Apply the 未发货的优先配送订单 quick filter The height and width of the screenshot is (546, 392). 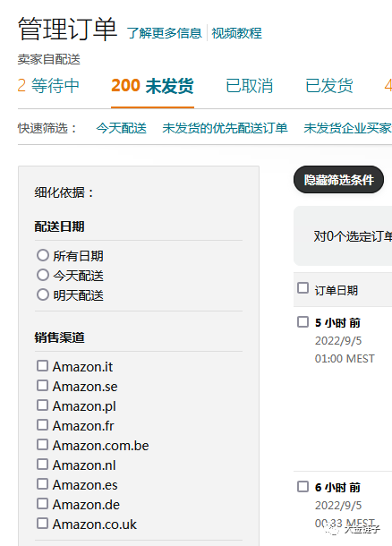click(225, 128)
